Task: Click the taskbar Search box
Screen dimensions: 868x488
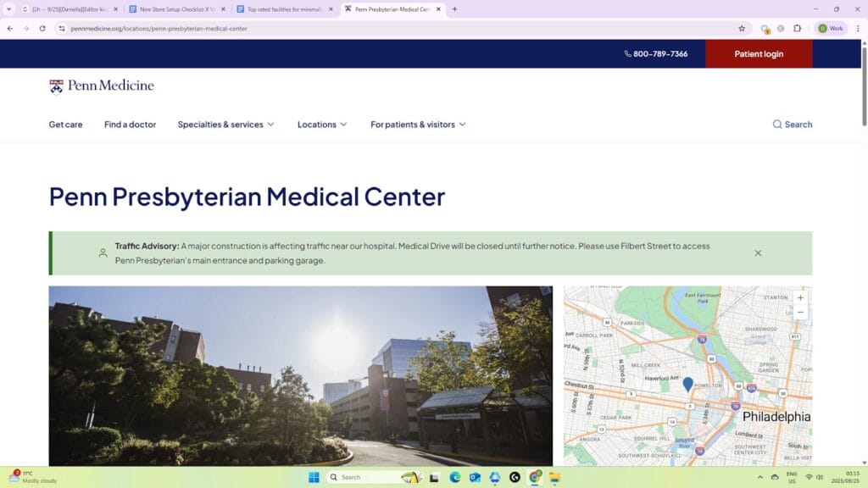Action: [374, 477]
